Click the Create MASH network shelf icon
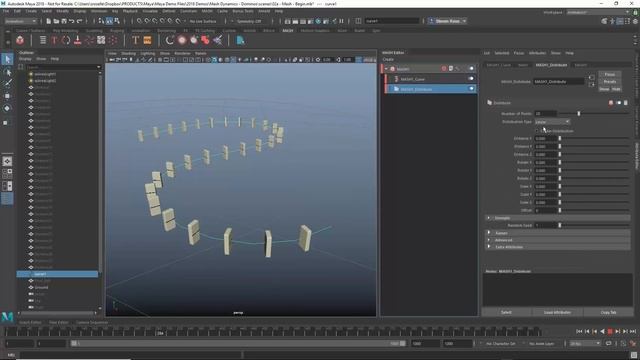 point(20,40)
